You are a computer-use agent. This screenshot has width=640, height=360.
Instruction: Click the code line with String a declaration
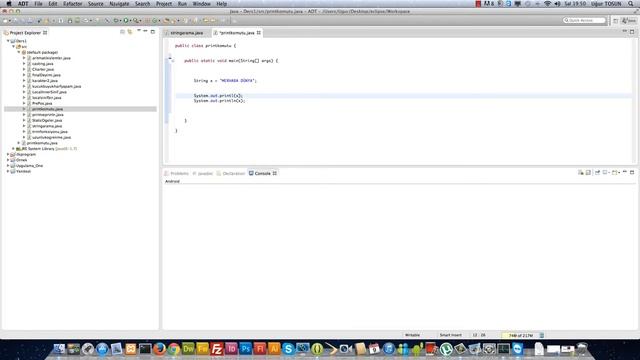(225, 81)
